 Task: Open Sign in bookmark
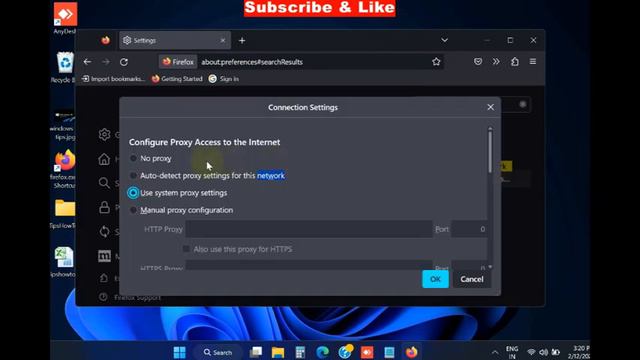coord(224,79)
